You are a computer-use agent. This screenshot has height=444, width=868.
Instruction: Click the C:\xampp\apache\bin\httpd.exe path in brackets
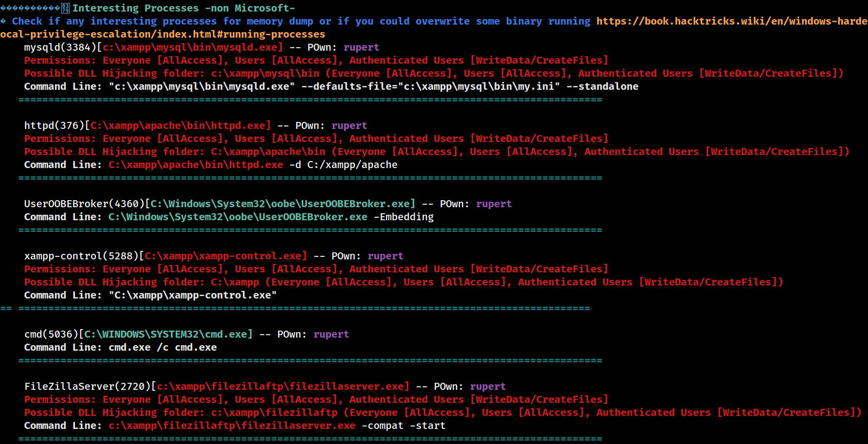(x=178, y=125)
